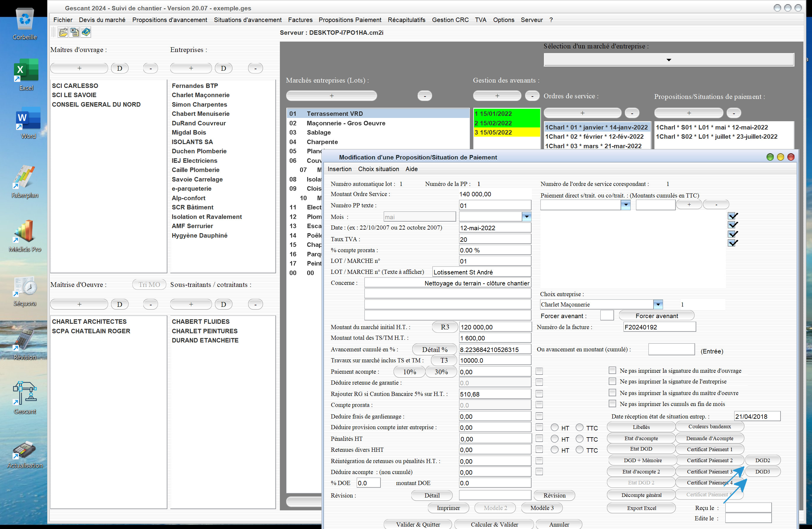Open the Médicis Pro desktop shortcut
The image size is (812, 529).
(25, 236)
